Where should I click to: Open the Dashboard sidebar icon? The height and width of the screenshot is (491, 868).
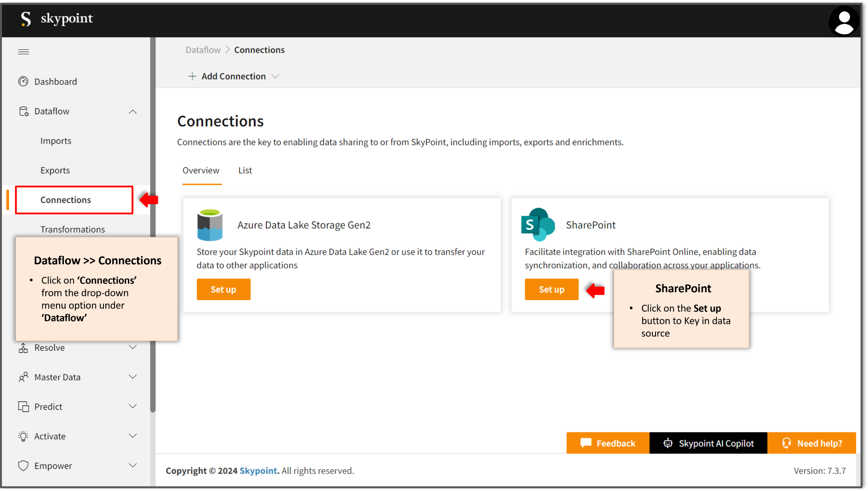pos(23,81)
